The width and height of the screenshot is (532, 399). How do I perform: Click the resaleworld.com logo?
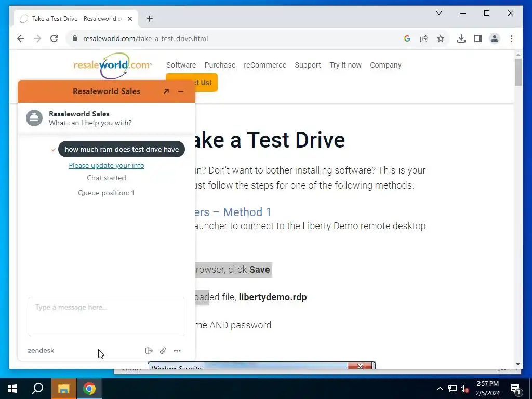click(x=113, y=65)
